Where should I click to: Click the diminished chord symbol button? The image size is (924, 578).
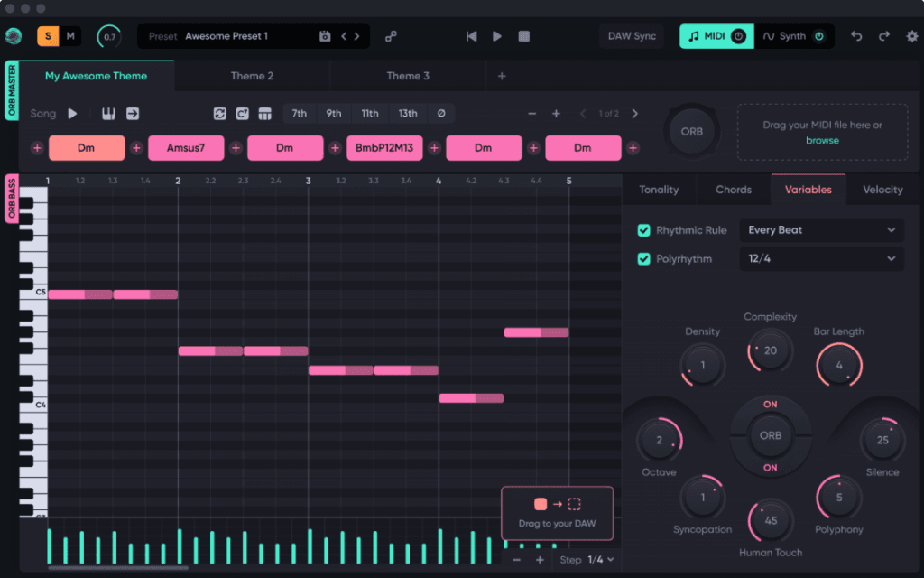click(441, 114)
